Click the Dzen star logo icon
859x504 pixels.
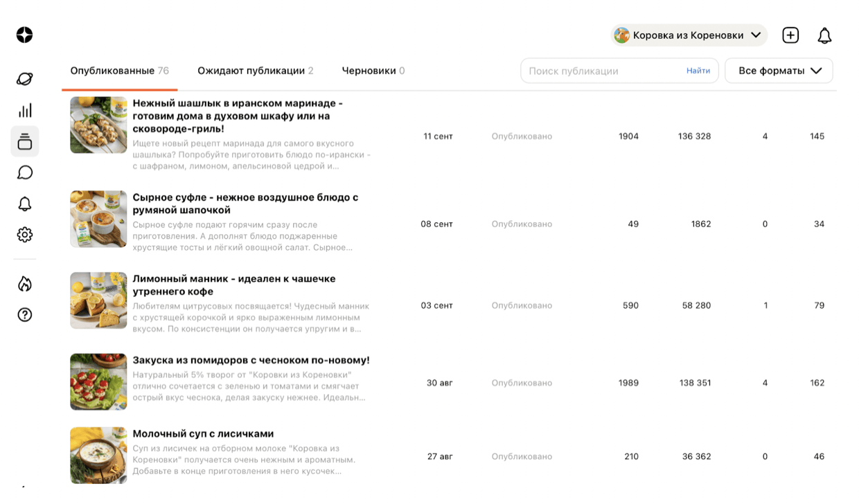tap(25, 35)
